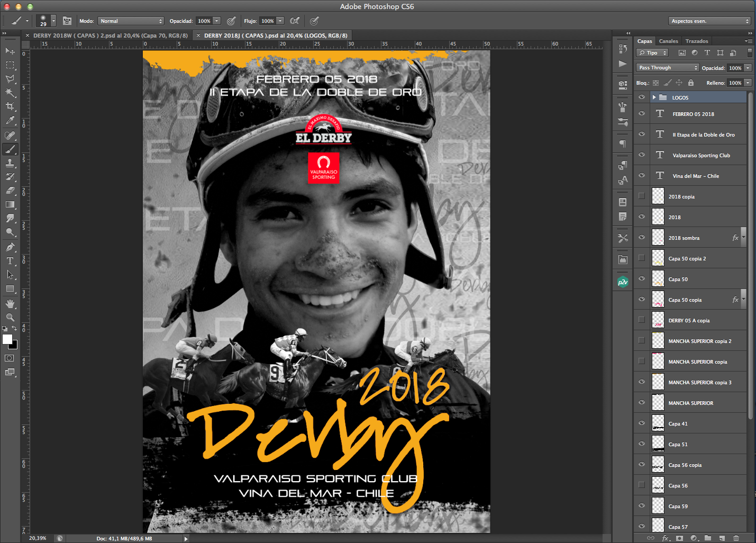
Task: Hide the LOGOS group
Action: pyautogui.click(x=642, y=97)
